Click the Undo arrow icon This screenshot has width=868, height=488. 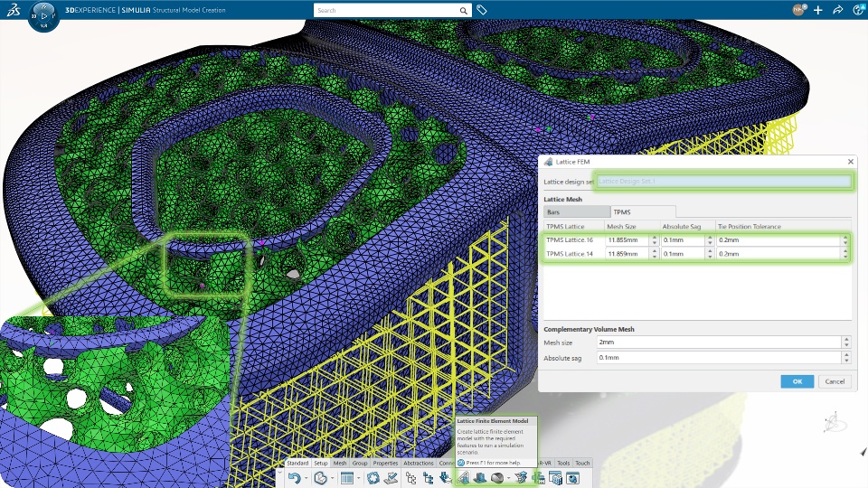pos(295,478)
